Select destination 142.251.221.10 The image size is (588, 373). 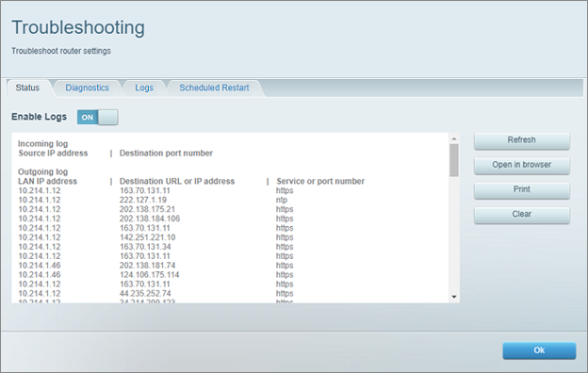(x=147, y=237)
